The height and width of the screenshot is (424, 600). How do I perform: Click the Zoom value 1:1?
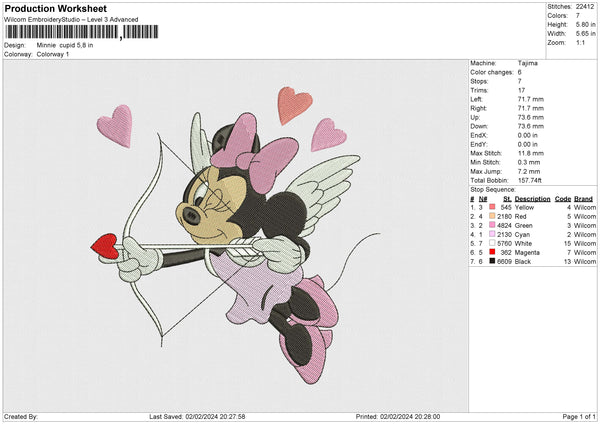[x=580, y=42]
